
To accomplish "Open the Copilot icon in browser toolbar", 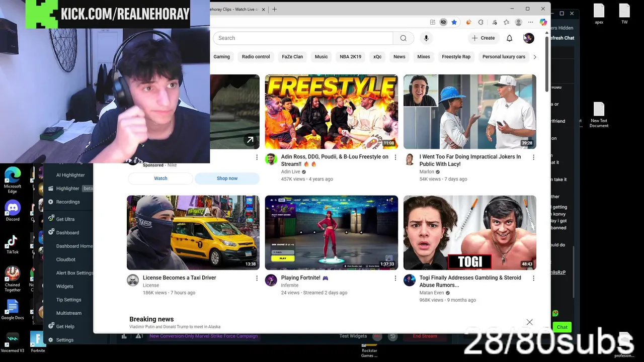I will pos(543,22).
